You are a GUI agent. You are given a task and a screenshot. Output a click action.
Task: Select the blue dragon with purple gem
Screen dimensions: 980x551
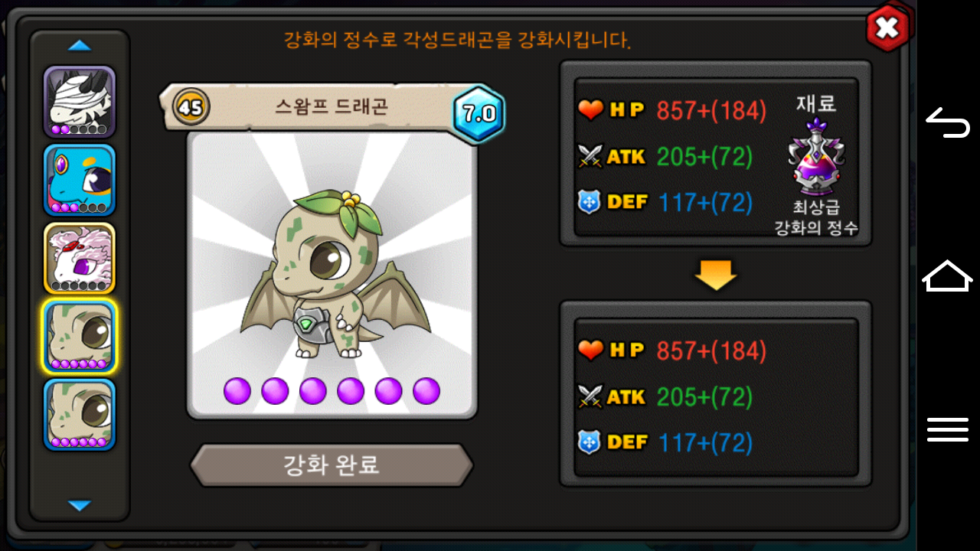tap(80, 180)
